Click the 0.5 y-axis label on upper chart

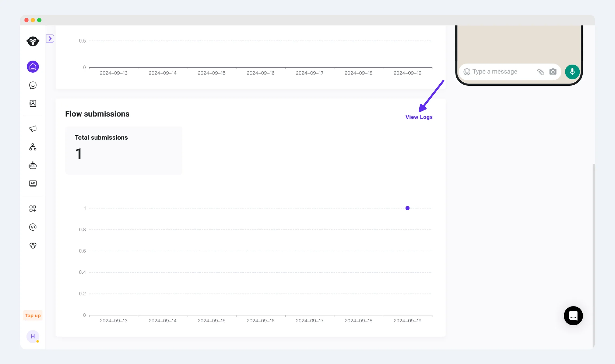tap(82, 41)
